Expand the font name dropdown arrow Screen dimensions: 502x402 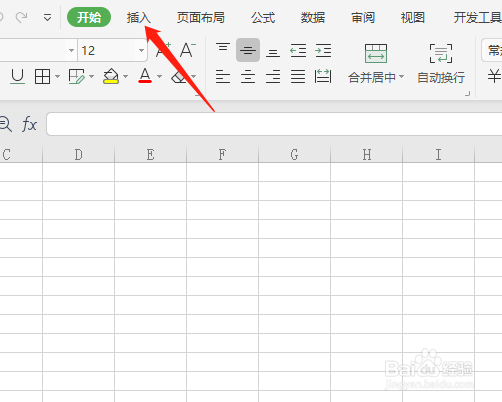click(x=71, y=50)
